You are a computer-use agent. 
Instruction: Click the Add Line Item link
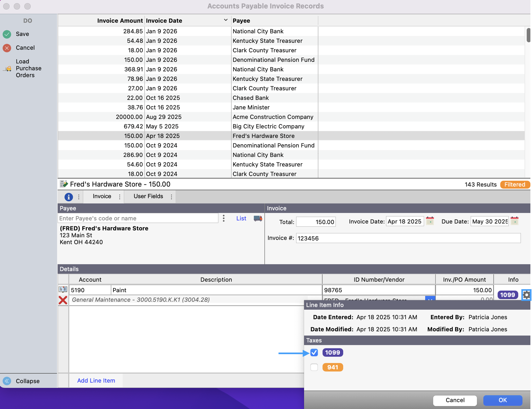click(x=96, y=381)
